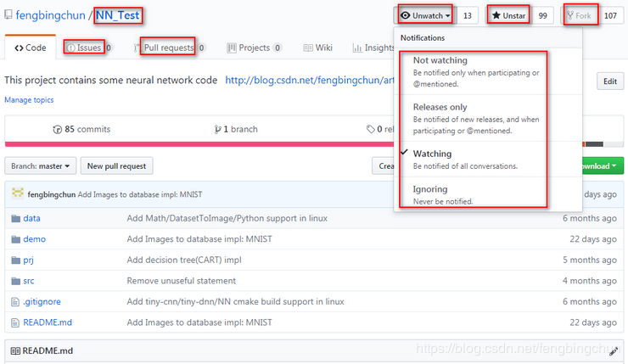Open latest commit message Add Images to database

tap(140, 194)
